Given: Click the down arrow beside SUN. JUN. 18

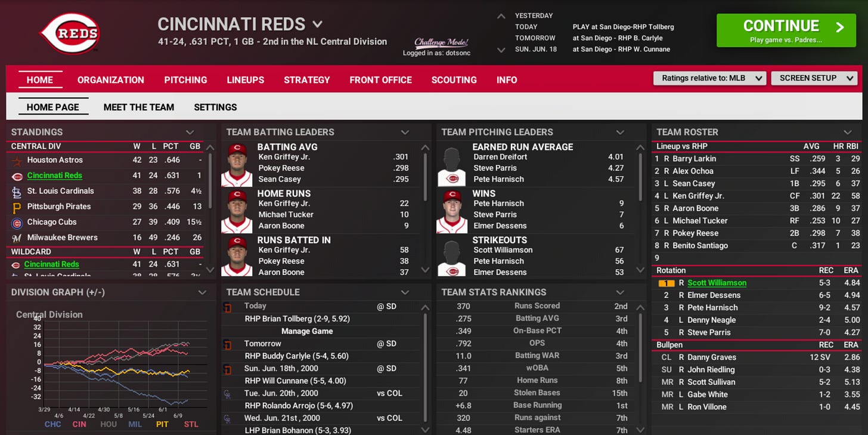Looking at the screenshot, I should (502, 50).
